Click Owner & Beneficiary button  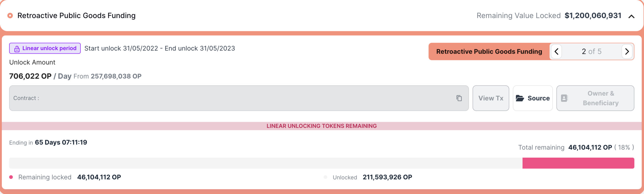tap(595, 98)
